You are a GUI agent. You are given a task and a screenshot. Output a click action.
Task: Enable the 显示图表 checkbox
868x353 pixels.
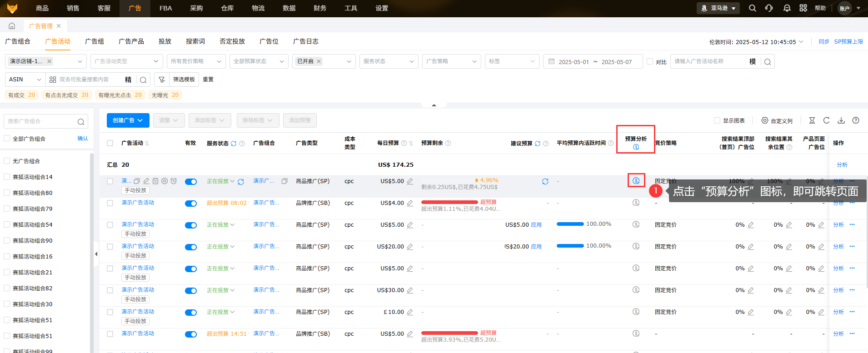click(717, 120)
